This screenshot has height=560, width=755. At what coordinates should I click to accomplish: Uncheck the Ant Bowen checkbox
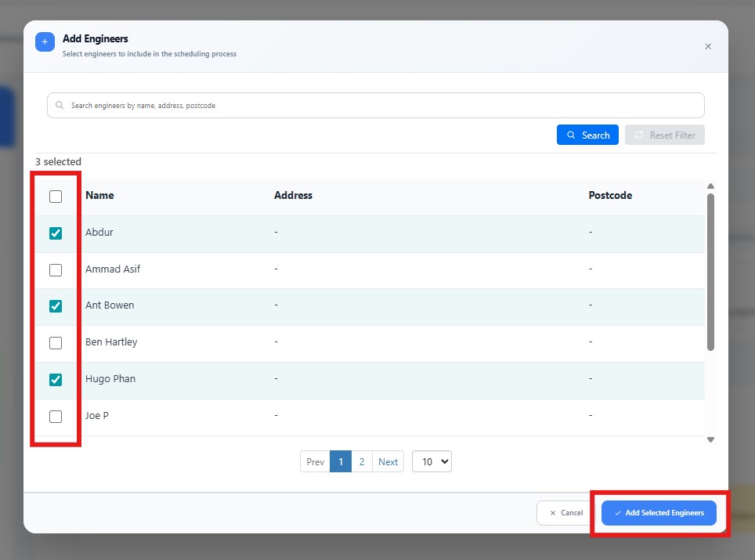(x=56, y=306)
